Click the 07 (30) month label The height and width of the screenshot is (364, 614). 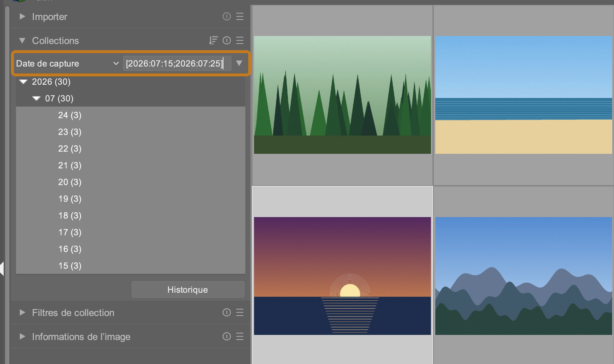(59, 99)
